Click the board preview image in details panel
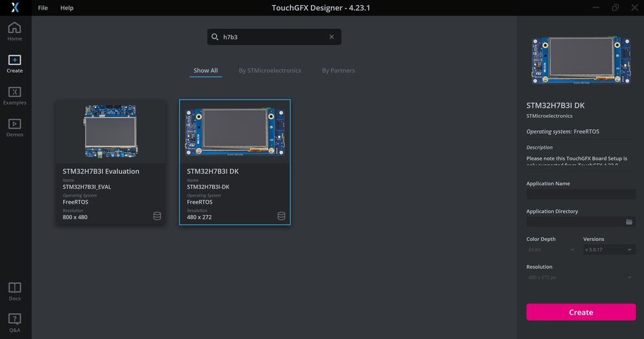Image resolution: width=644 pixels, height=339 pixels. 581,61
